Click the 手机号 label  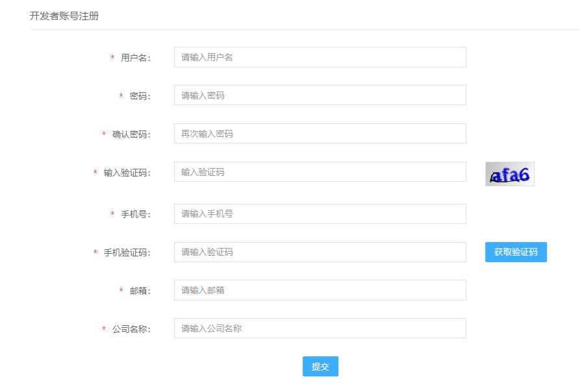pyautogui.click(x=135, y=214)
